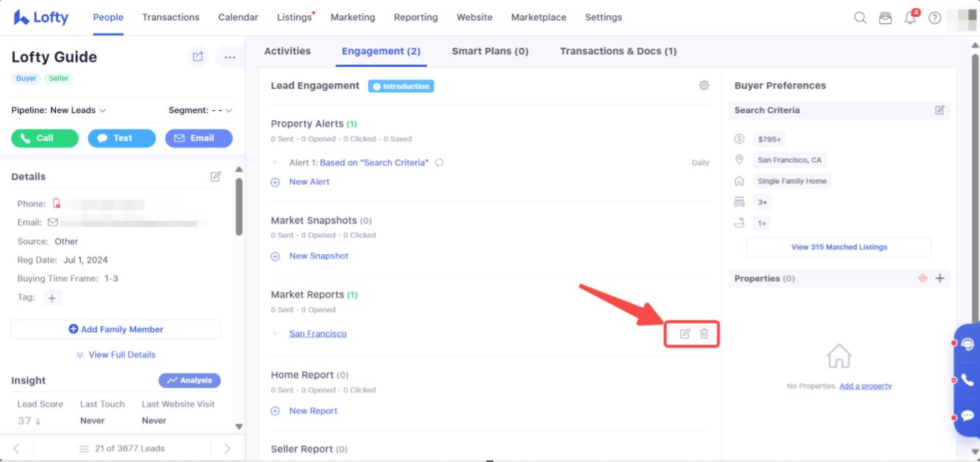Viewport: 980px width, 462px height.
Task: Open the Listings menu
Action: click(x=295, y=18)
